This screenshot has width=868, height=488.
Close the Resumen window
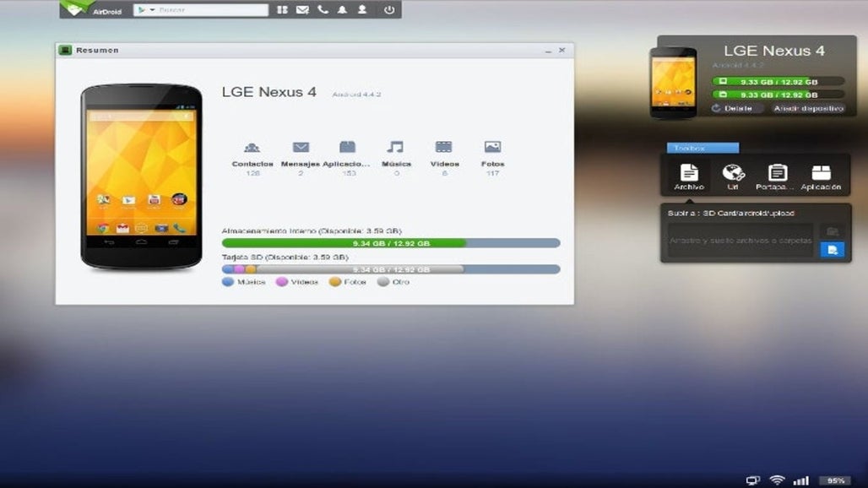click(x=561, y=50)
